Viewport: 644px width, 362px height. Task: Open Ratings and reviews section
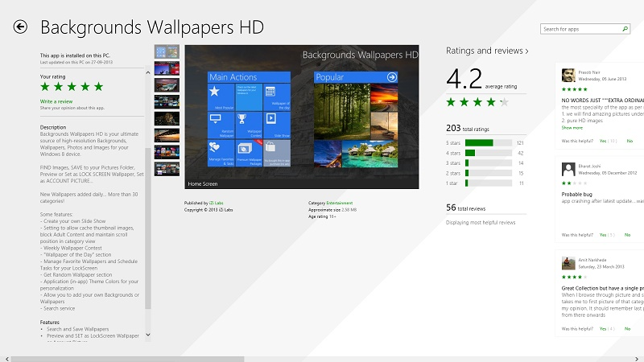(x=487, y=51)
